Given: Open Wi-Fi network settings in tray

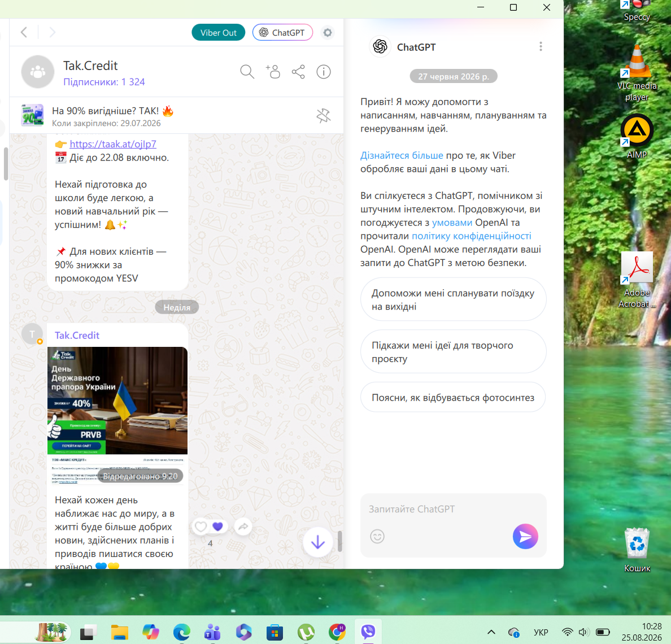Looking at the screenshot, I should tap(568, 632).
